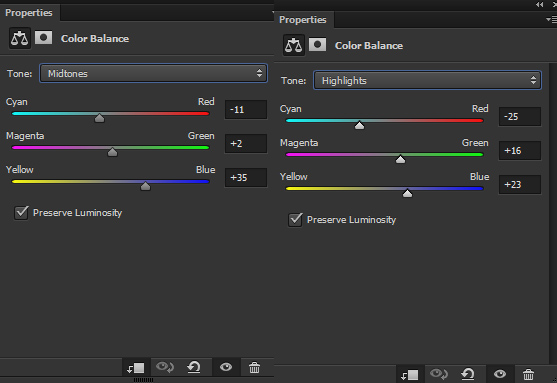
Task: View previous state icon in Midtones panel
Action: tap(165, 367)
